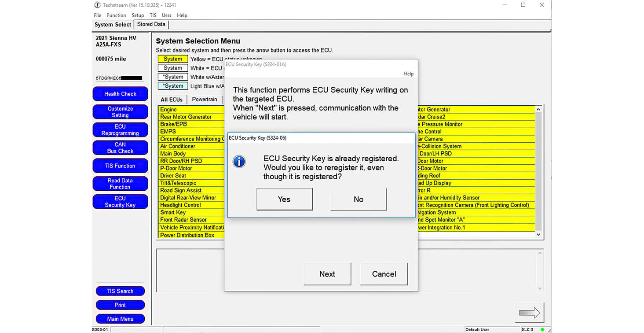The height and width of the screenshot is (333, 644).
Task: Select the Engine system row
Action: [192, 110]
